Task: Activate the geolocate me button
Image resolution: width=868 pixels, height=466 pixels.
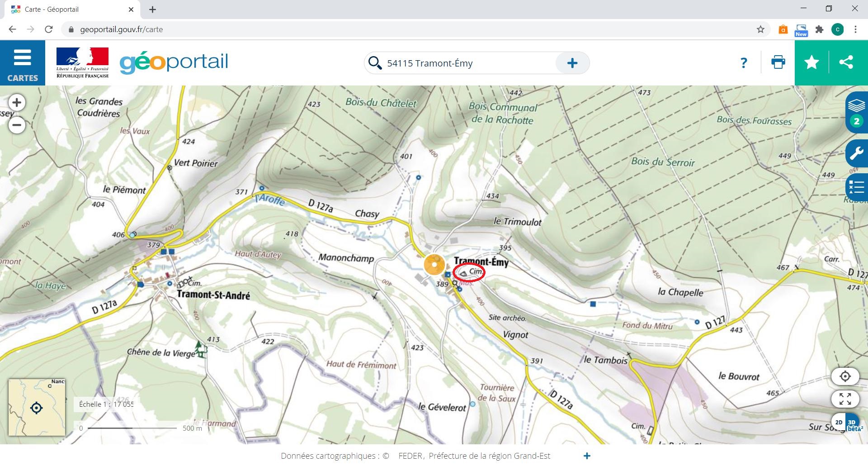Action: [x=845, y=376]
